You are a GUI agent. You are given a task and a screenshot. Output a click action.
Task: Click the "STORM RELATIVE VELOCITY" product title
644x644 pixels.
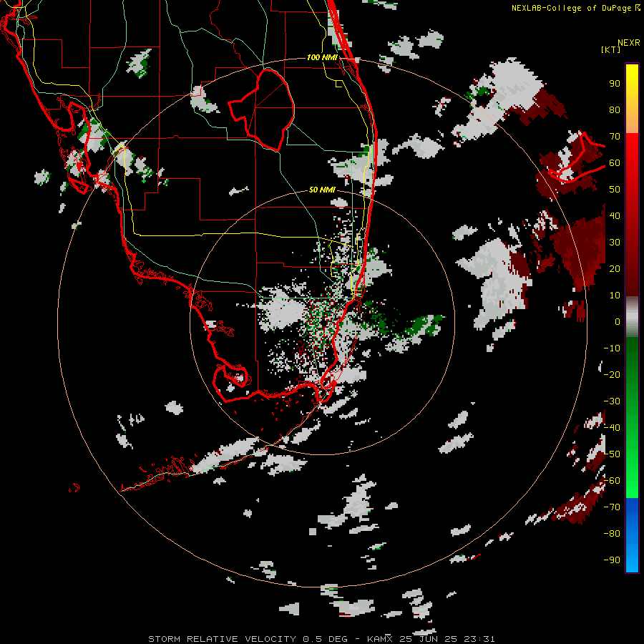click(x=222, y=639)
